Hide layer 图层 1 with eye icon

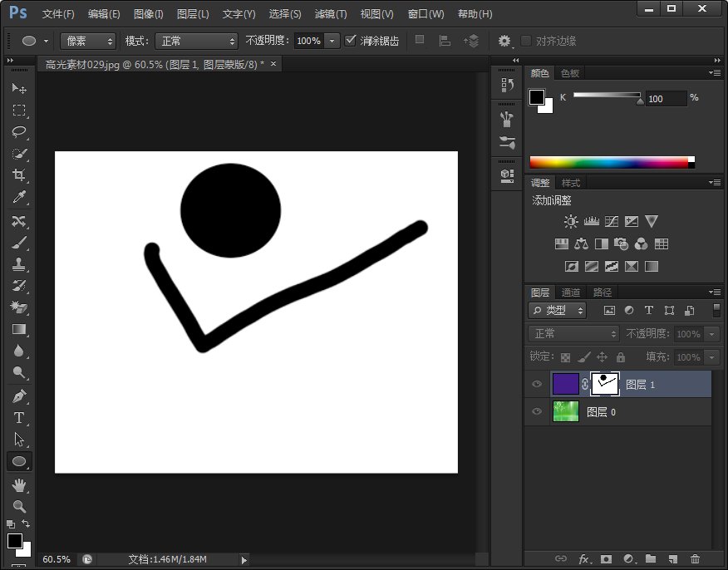coord(537,384)
